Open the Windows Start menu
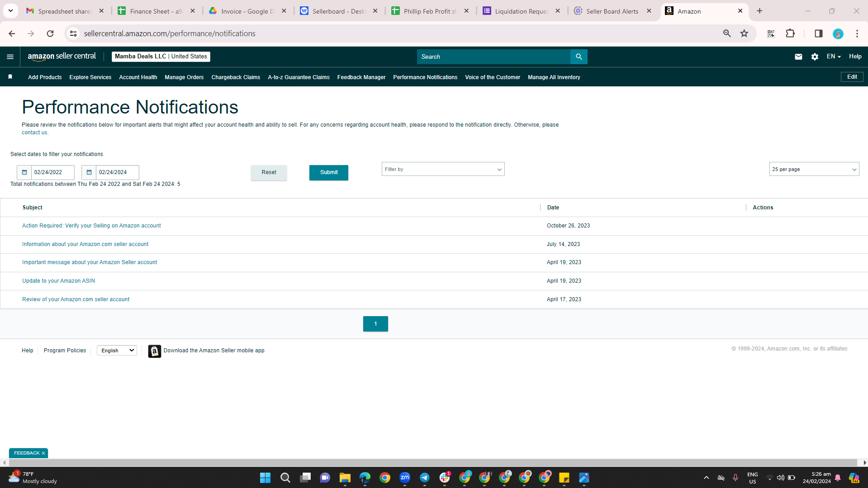This screenshot has width=868, height=488. [265, 478]
